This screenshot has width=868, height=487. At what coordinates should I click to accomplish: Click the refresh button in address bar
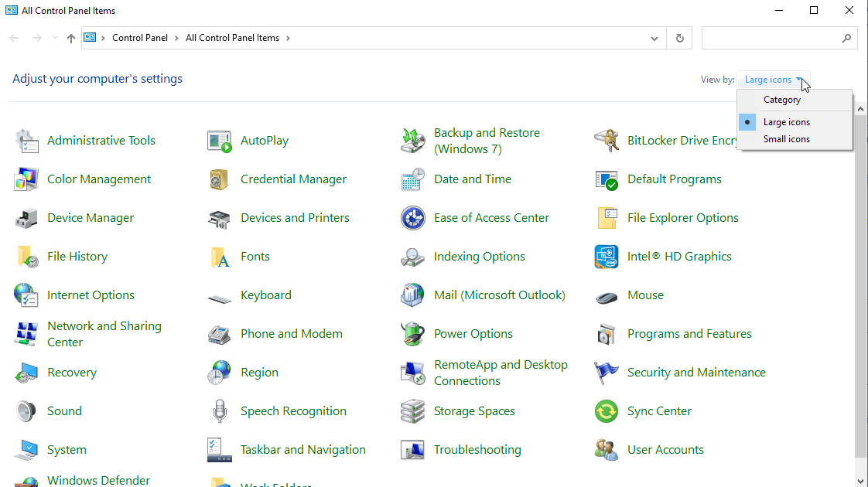coord(678,37)
